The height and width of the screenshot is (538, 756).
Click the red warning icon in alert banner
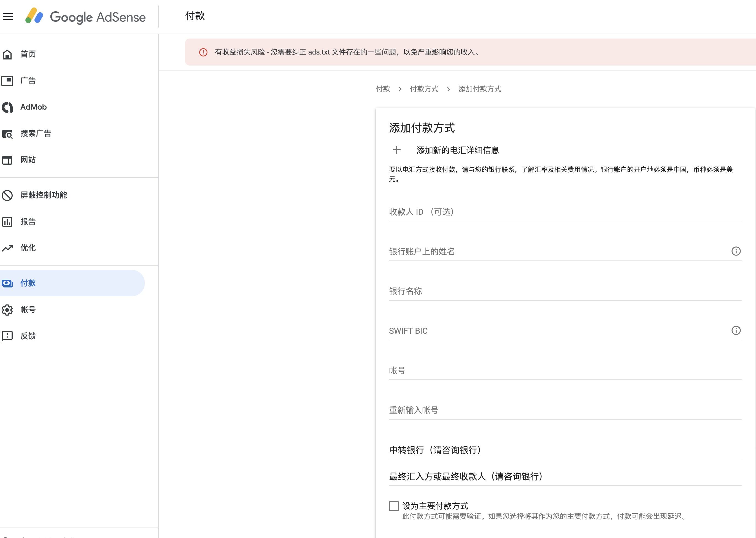(x=203, y=52)
